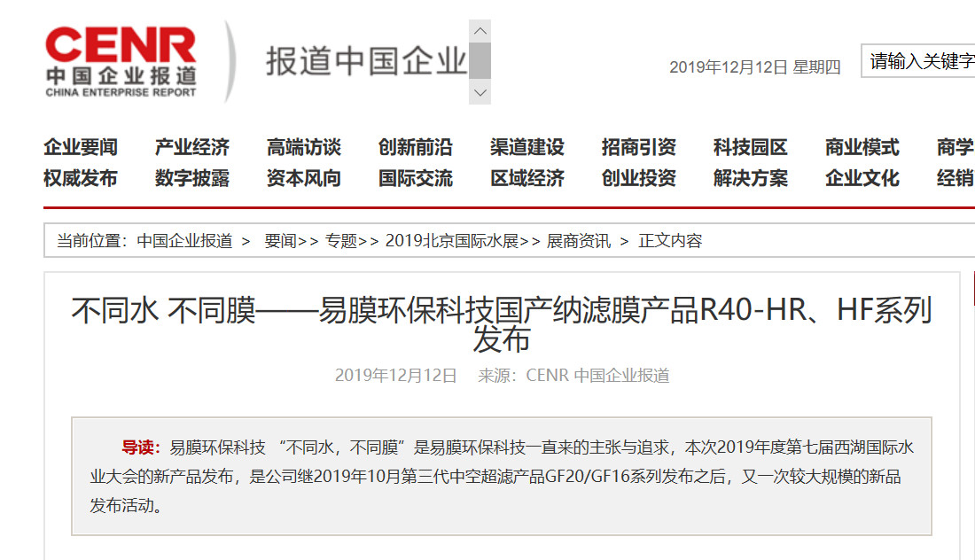Go to 高端访谈 section

point(304,147)
